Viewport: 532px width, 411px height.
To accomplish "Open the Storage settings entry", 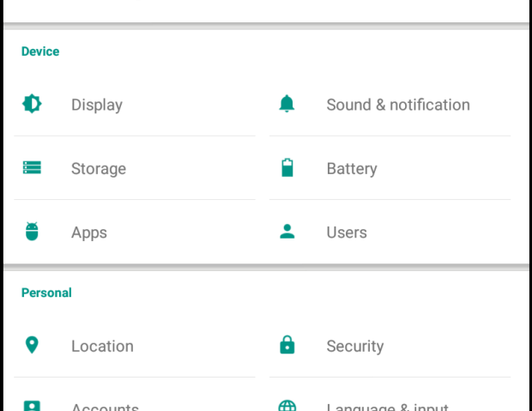I will 135,168.
